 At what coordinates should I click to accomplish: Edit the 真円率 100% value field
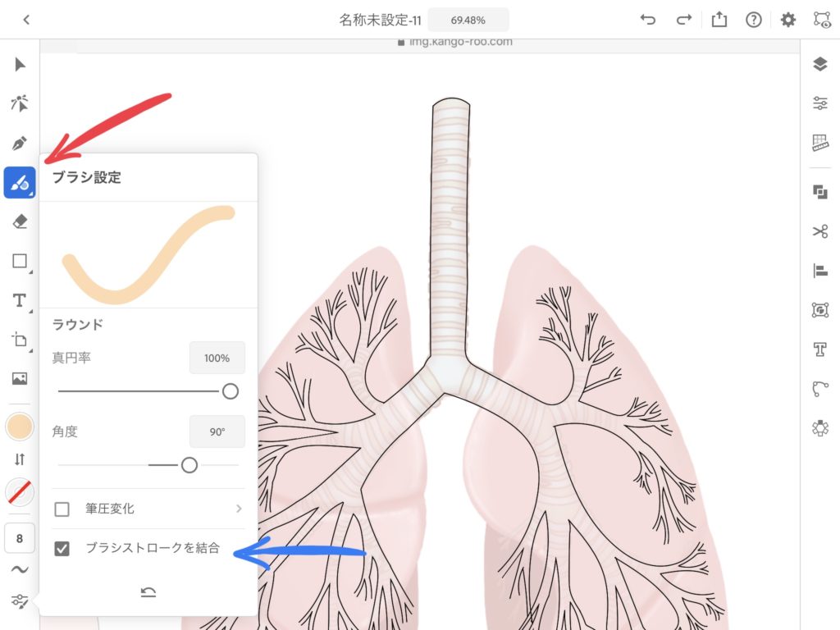click(x=217, y=358)
